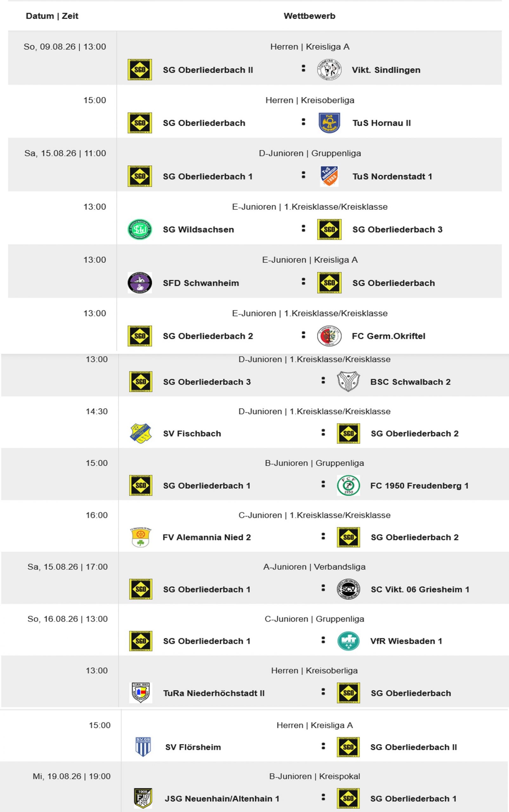Image resolution: width=509 pixels, height=812 pixels.
Task: Select the BSC Schwalbach 2 emblem
Action: pyautogui.click(x=348, y=381)
